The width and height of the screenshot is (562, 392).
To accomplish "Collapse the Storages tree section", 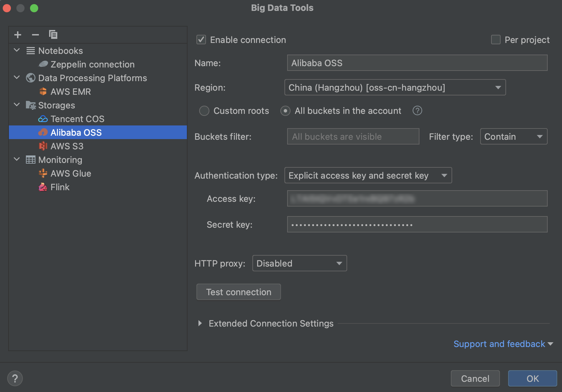I will 16,105.
